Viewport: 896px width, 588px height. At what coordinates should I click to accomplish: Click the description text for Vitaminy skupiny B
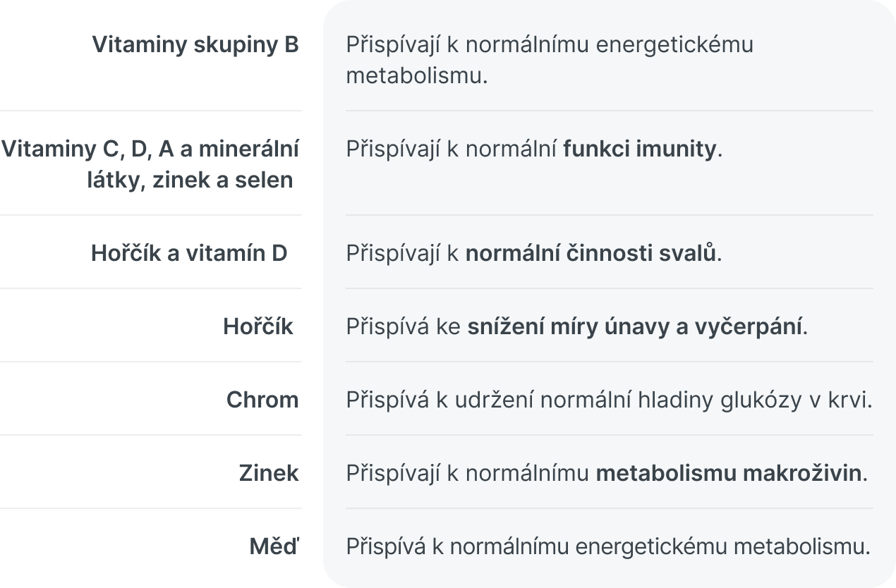pos(550,60)
